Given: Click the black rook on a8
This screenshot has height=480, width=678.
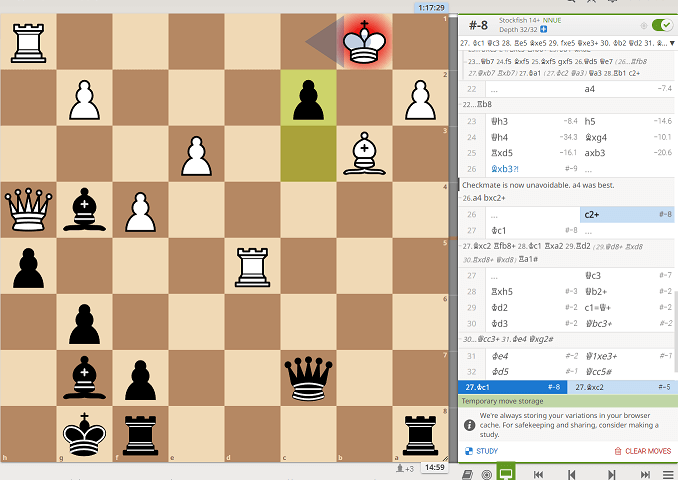Looking at the screenshot, I should 420,434.
